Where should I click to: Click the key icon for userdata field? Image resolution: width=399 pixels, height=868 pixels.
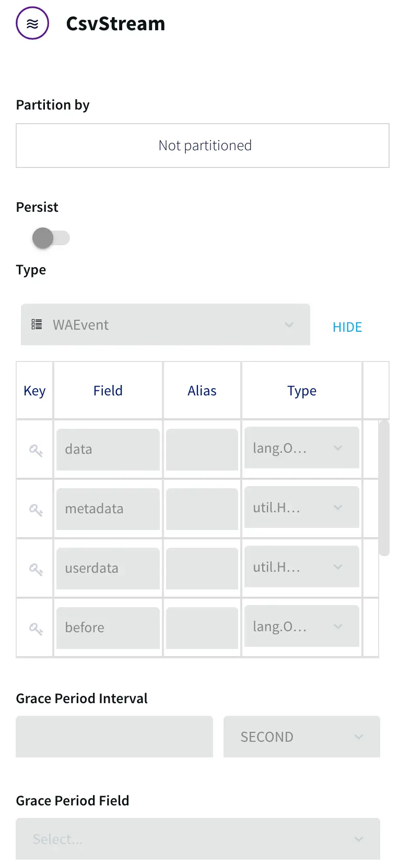click(x=36, y=569)
